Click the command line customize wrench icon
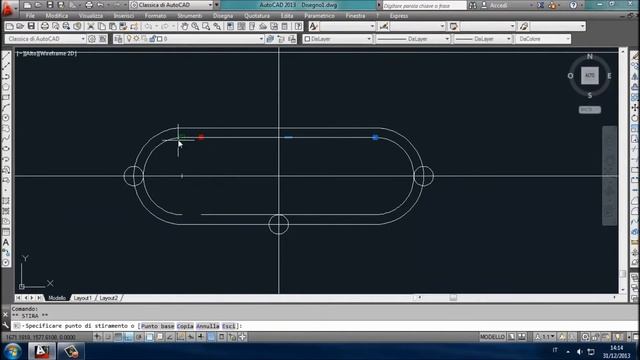 point(5,325)
